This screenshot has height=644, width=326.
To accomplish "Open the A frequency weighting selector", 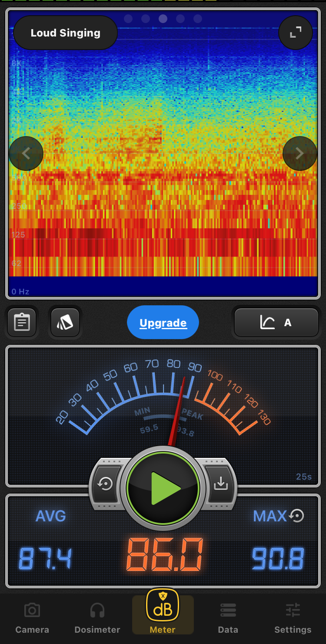I will pyautogui.click(x=276, y=323).
